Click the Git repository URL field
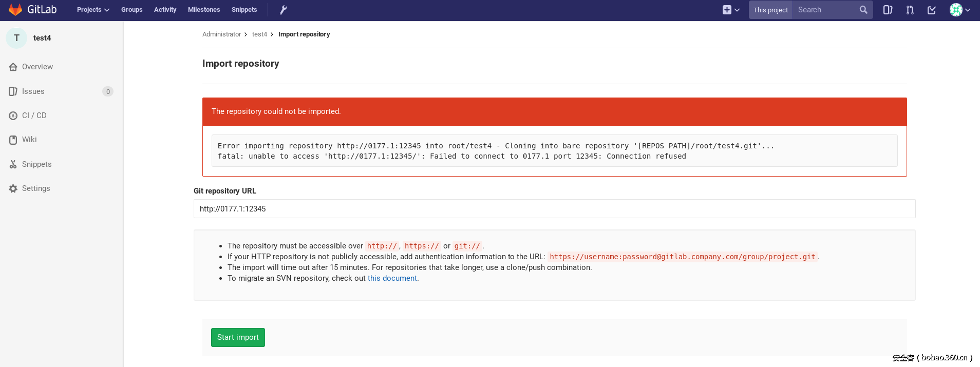Image resolution: width=980 pixels, height=367 pixels. 554,209
